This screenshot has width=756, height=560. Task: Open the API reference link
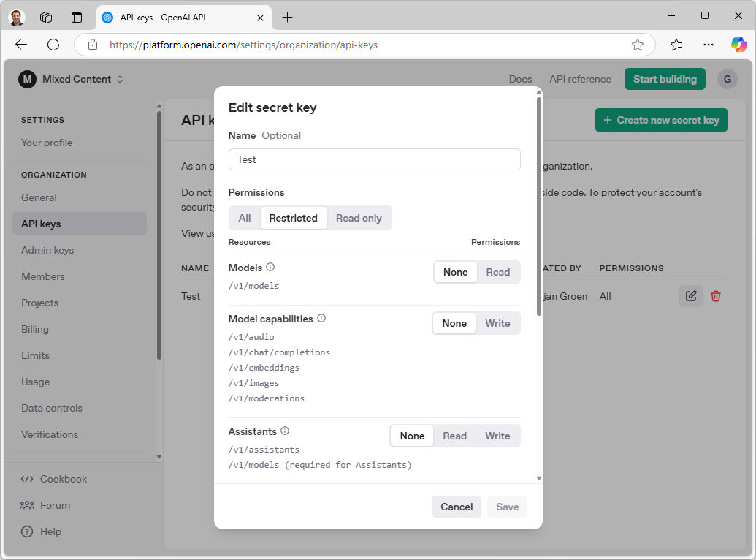point(580,79)
